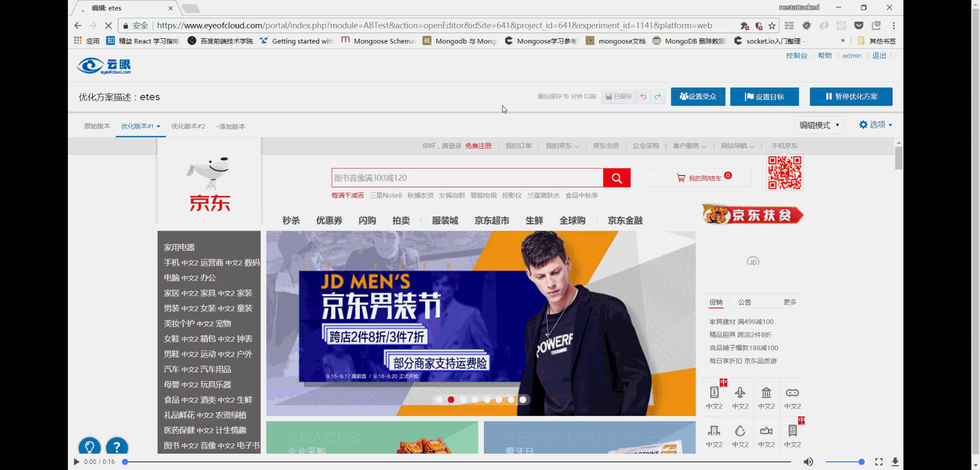
Task: Open the 优惠券 navigation item
Action: click(329, 220)
